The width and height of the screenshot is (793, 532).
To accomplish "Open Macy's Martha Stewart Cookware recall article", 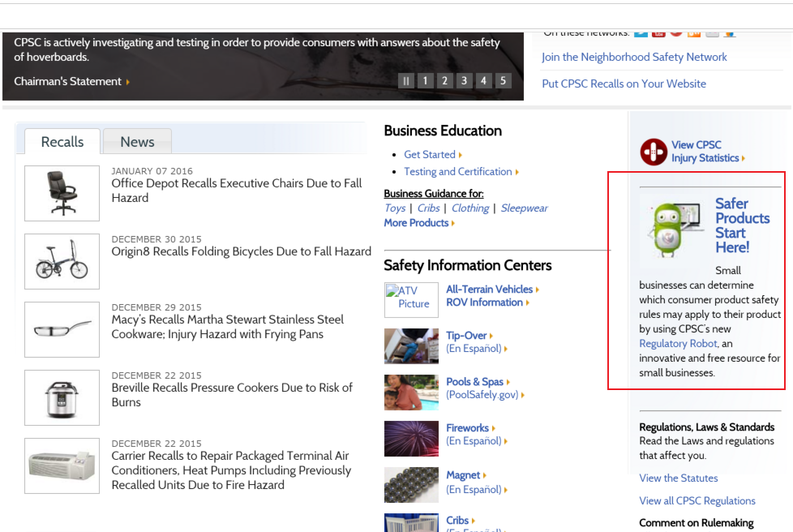I will tap(228, 327).
